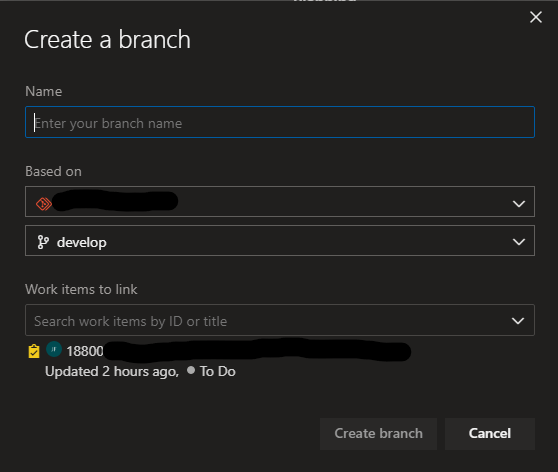This screenshot has height=472, width=558.
Task: Click the Cancel button
Action: tap(490, 434)
